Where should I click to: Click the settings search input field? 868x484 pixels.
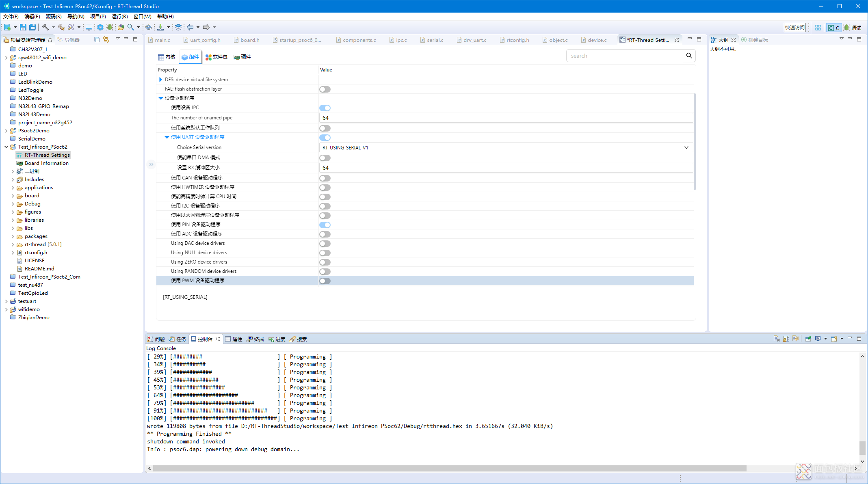click(626, 56)
